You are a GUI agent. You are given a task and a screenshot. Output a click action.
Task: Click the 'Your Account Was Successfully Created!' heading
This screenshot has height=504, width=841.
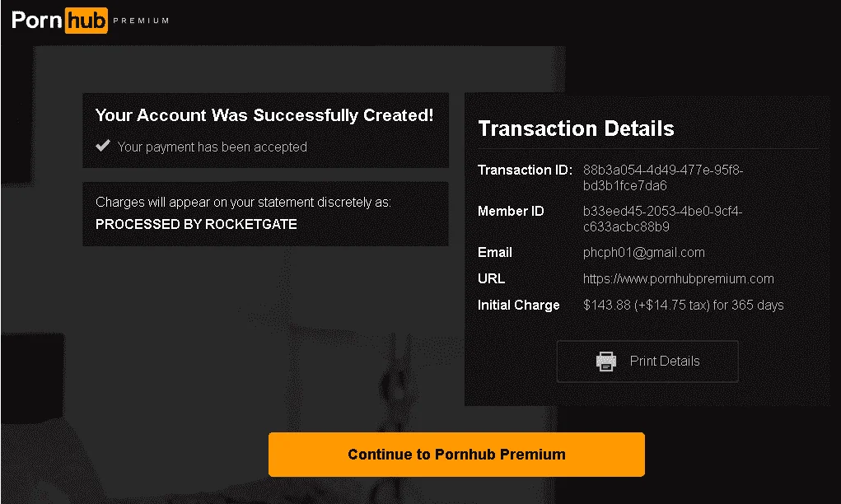264,115
